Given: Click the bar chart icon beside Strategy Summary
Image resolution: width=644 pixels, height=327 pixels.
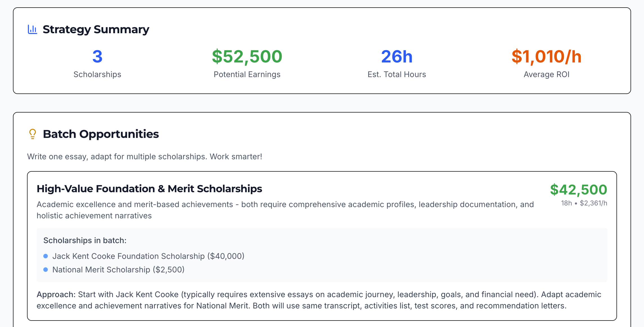Looking at the screenshot, I should (32, 28).
